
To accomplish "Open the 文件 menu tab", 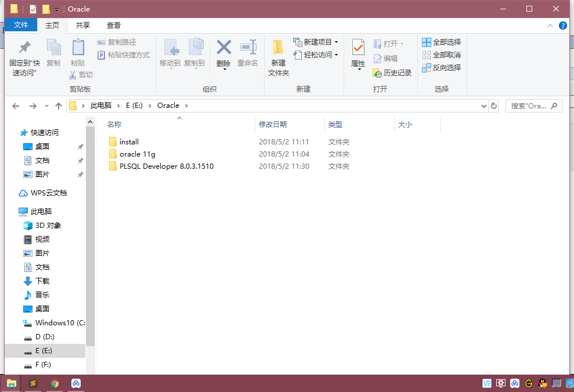I will tap(21, 25).
